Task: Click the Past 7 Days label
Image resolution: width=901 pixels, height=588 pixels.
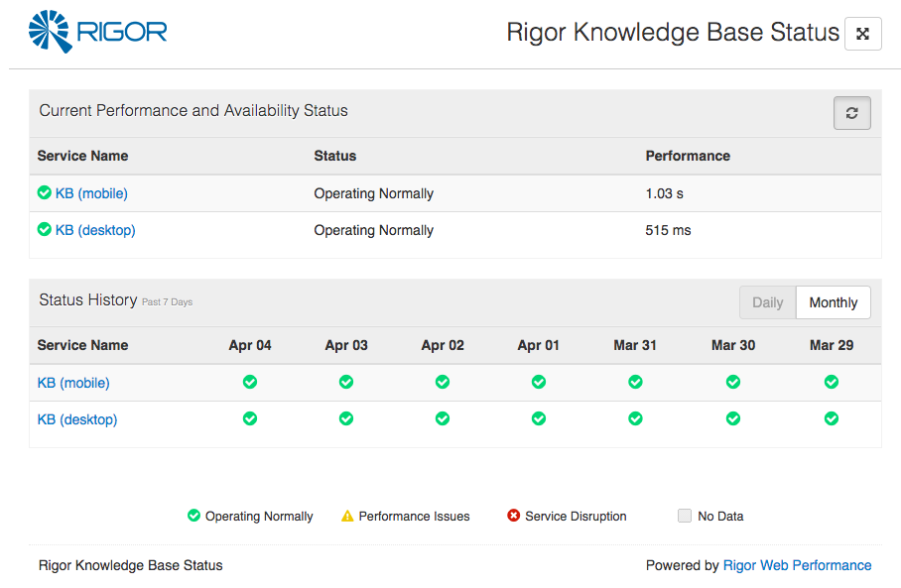Action: [168, 302]
